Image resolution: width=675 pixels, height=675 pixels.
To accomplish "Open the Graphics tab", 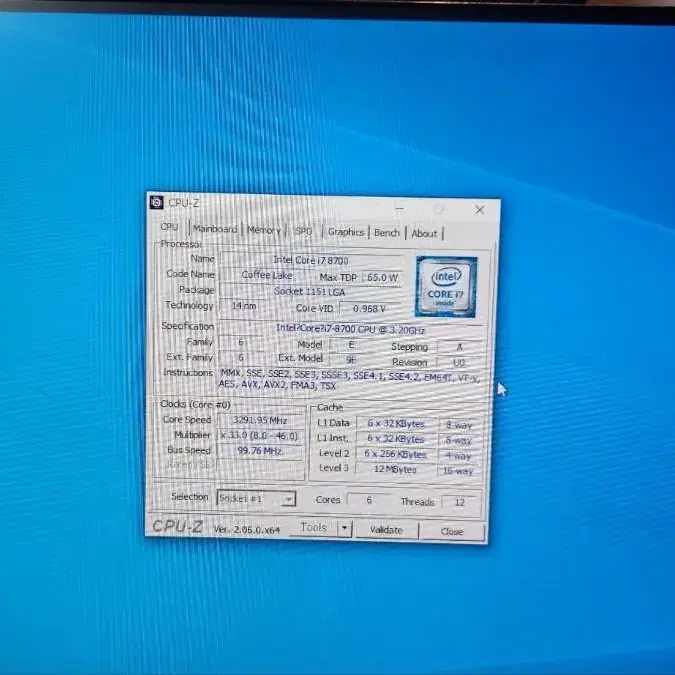I will coord(346,232).
